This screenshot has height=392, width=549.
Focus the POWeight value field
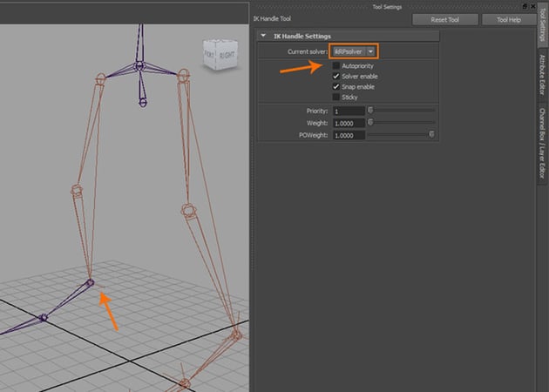(347, 136)
